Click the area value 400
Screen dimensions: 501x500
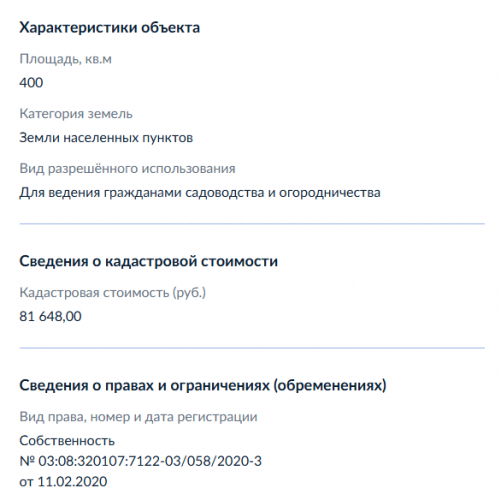coord(31,83)
